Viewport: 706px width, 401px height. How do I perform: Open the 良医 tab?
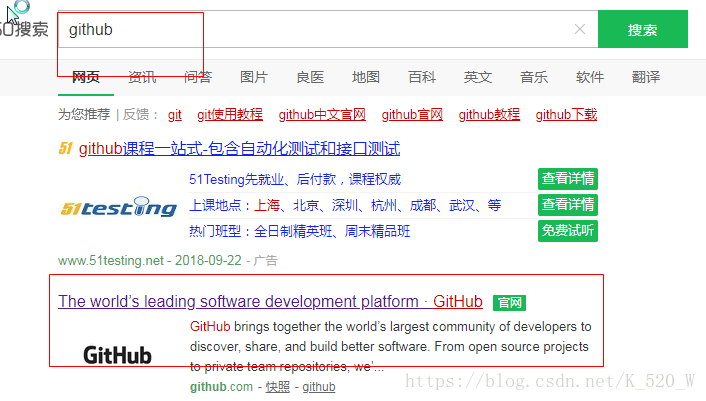[x=310, y=77]
